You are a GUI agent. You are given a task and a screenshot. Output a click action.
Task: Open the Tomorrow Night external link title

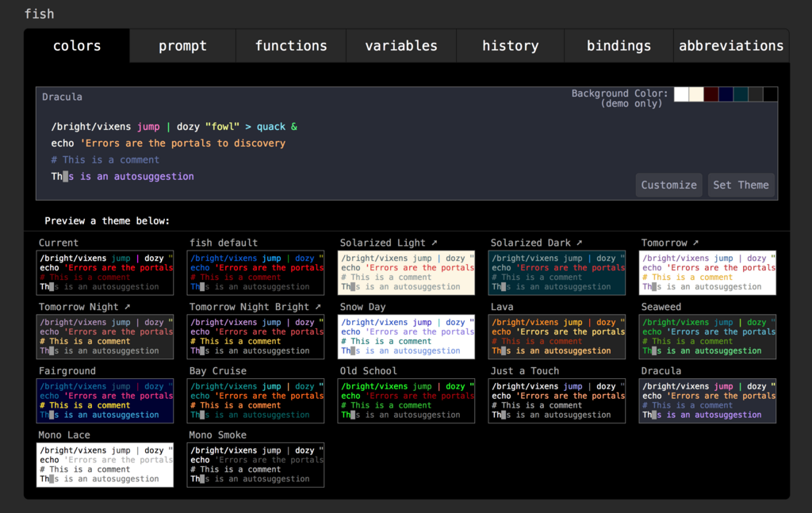coord(84,307)
